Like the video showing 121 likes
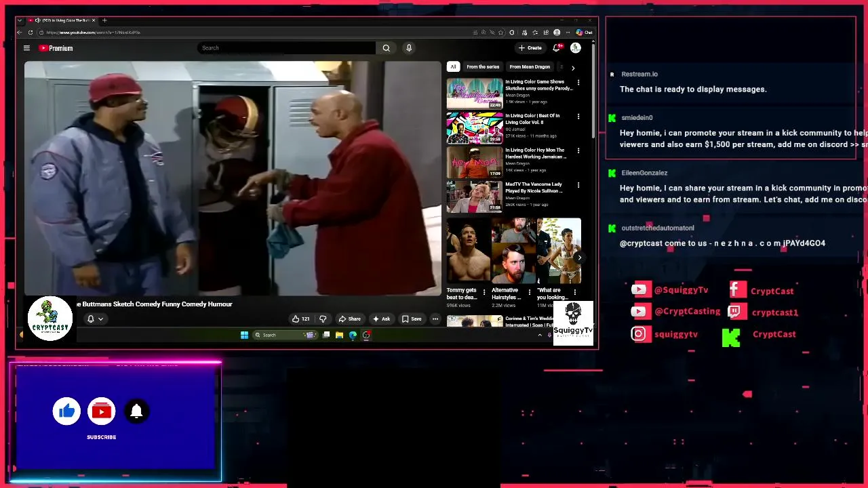 (x=300, y=319)
